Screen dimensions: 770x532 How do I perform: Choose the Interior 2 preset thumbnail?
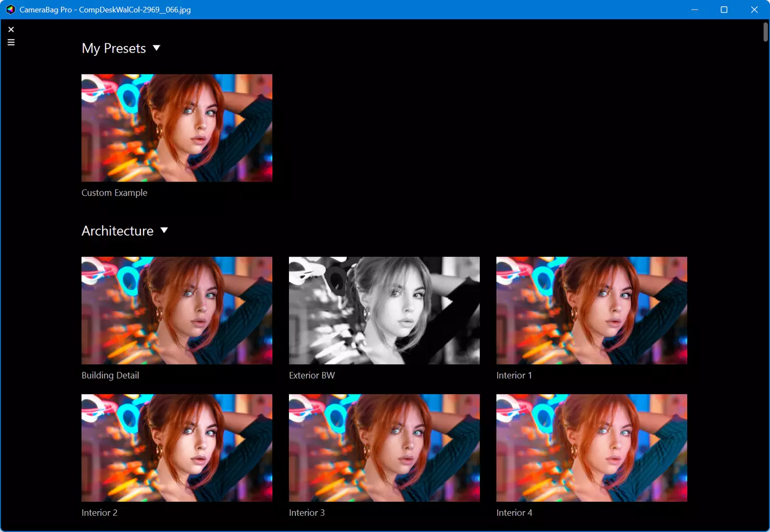coord(177,448)
